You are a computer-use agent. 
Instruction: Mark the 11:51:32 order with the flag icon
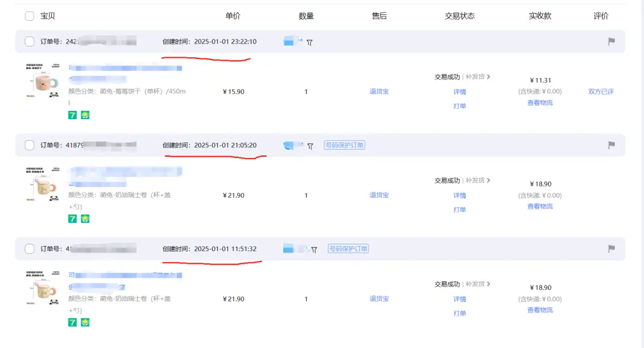(x=611, y=249)
